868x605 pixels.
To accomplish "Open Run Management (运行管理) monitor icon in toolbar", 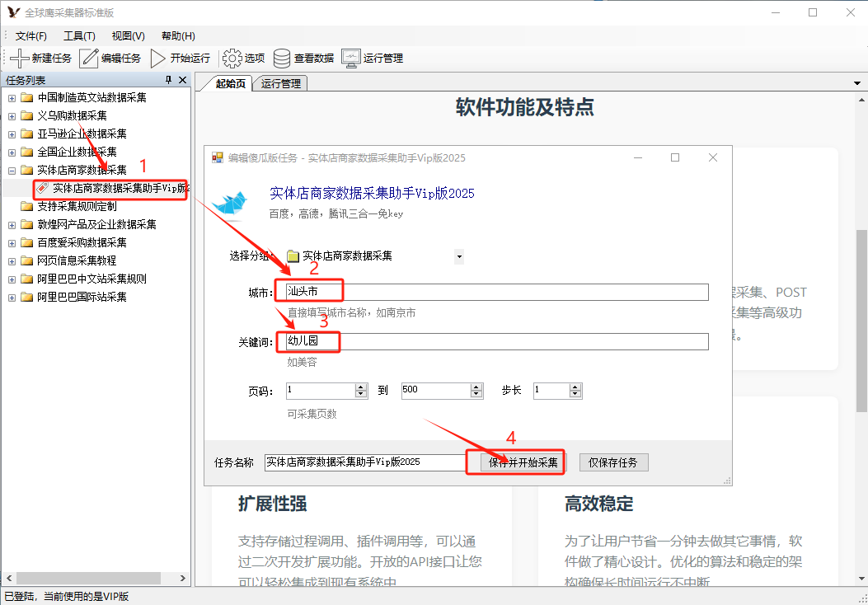I will (x=350, y=59).
